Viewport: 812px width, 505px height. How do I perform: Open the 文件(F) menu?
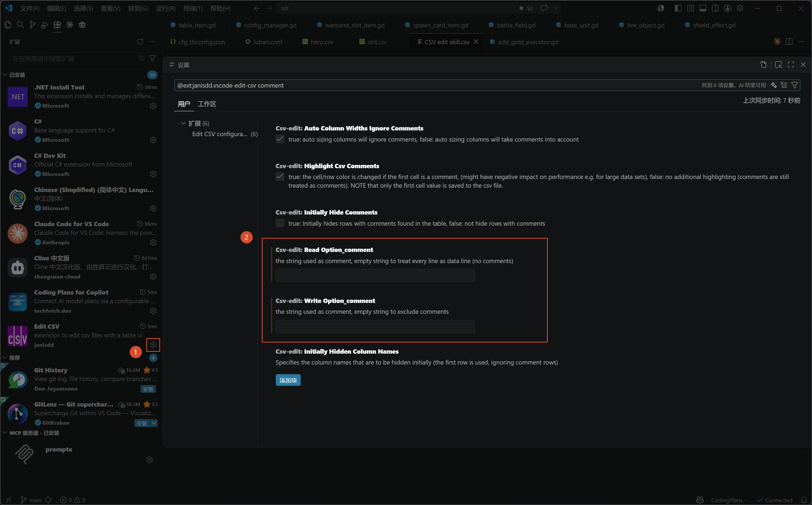tap(30, 8)
